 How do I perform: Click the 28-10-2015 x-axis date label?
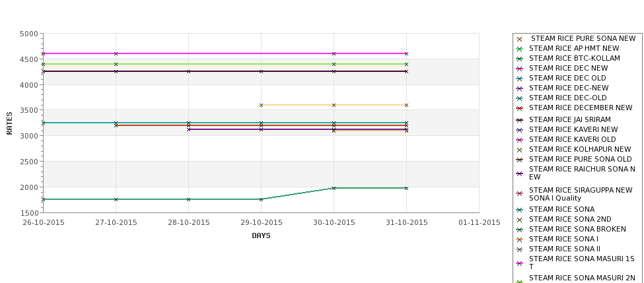click(x=188, y=223)
